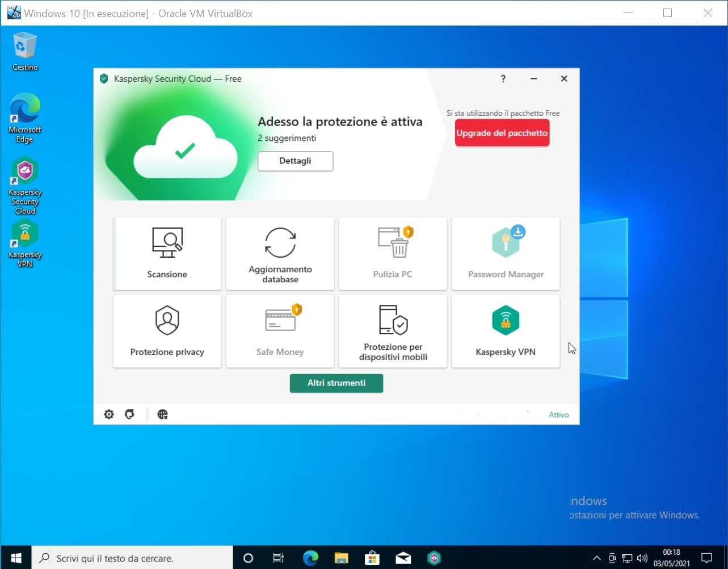Image resolution: width=728 pixels, height=569 pixels.
Task: Open the Pulizia PC tile
Action: coord(393,253)
